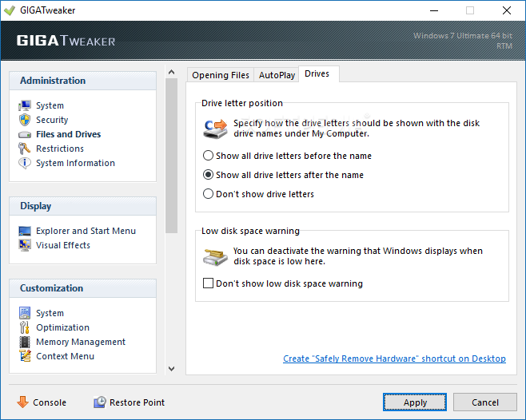The height and width of the screenshot is (420, 526).
Task: Click the Restrictions keys icon
Action: [x=24, y=149]
